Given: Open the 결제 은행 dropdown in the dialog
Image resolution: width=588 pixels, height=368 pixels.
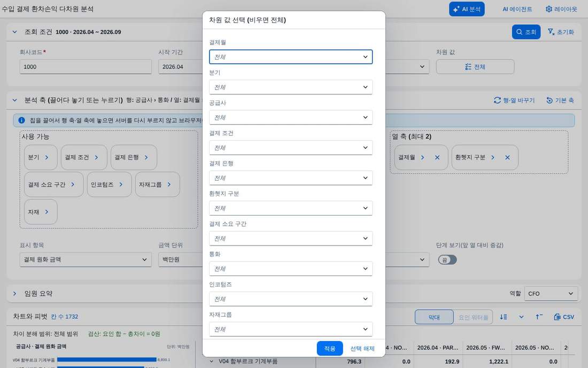Looking at the screenshot, I should point(291,178).
